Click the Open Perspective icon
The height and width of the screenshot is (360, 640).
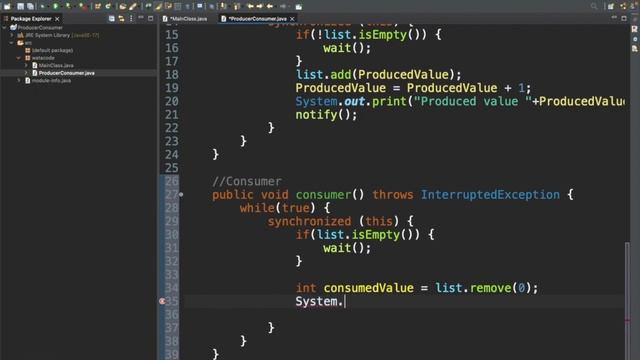611,6
